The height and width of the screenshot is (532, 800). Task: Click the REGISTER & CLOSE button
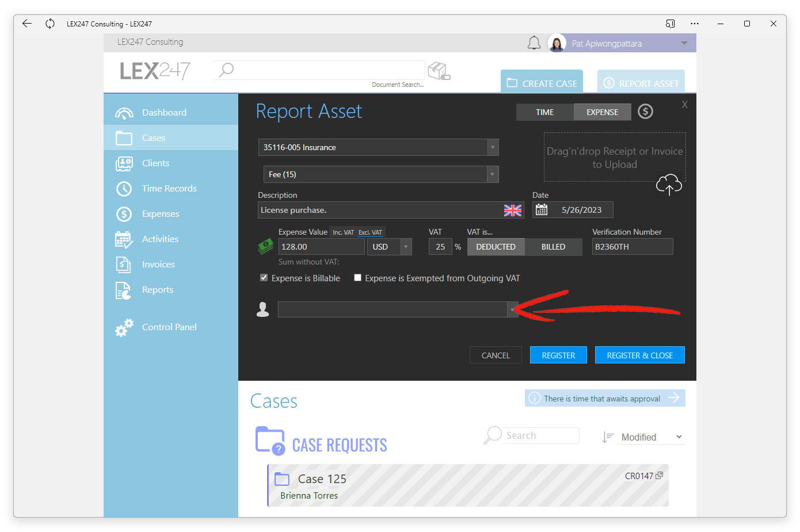[640, 355]
